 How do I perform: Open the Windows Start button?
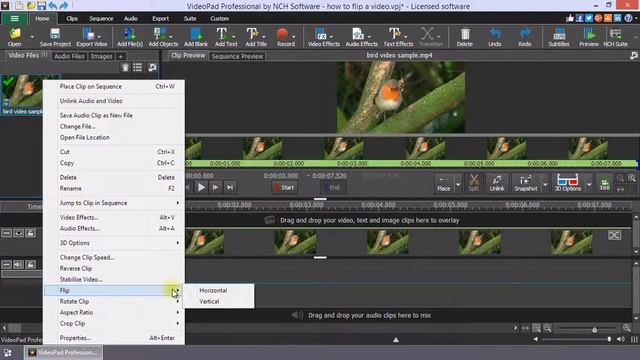(7, 353)
